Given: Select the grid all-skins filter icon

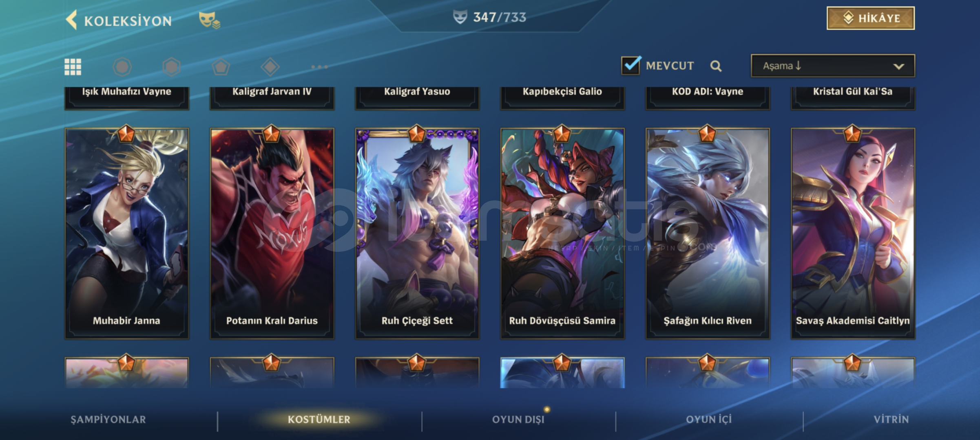Looking at the screenshot, I should [73, 67].
